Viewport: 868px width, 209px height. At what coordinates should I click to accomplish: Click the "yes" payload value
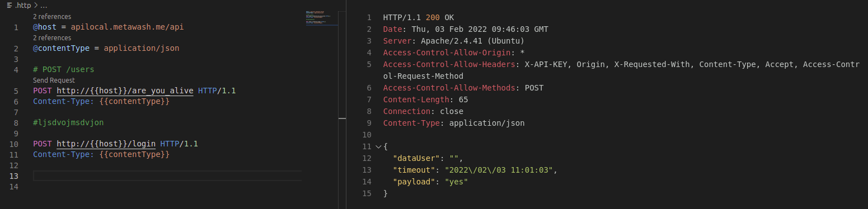point(456,182)
